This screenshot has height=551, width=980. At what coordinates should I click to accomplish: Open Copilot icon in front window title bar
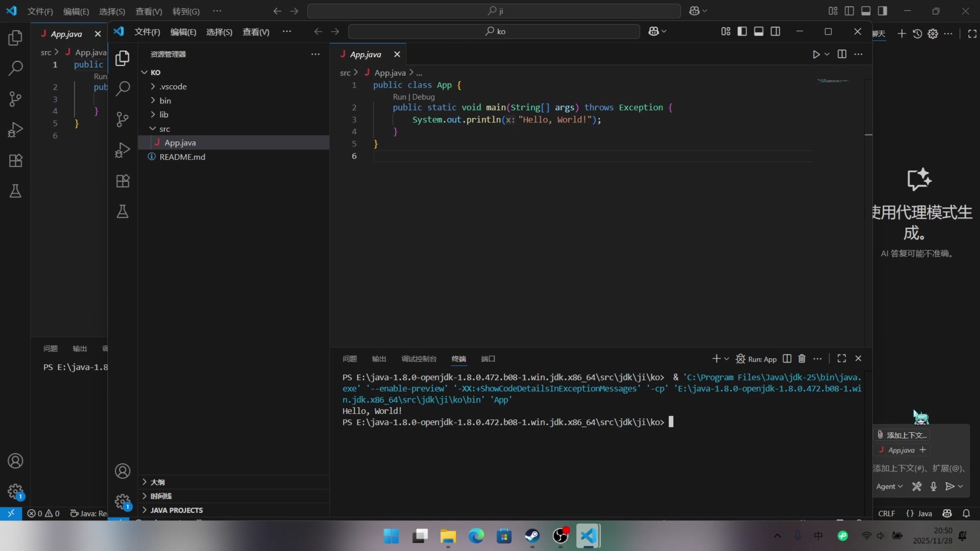(653, 32)
